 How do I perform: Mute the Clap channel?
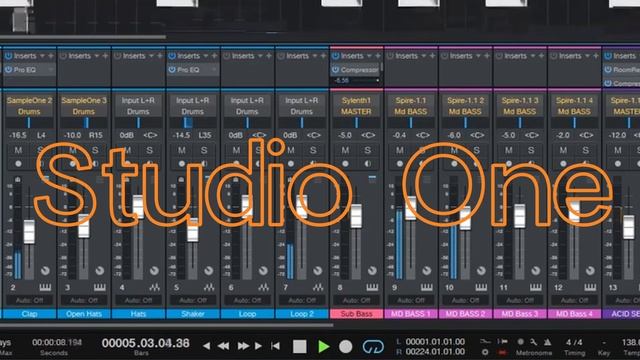(18, 150)
